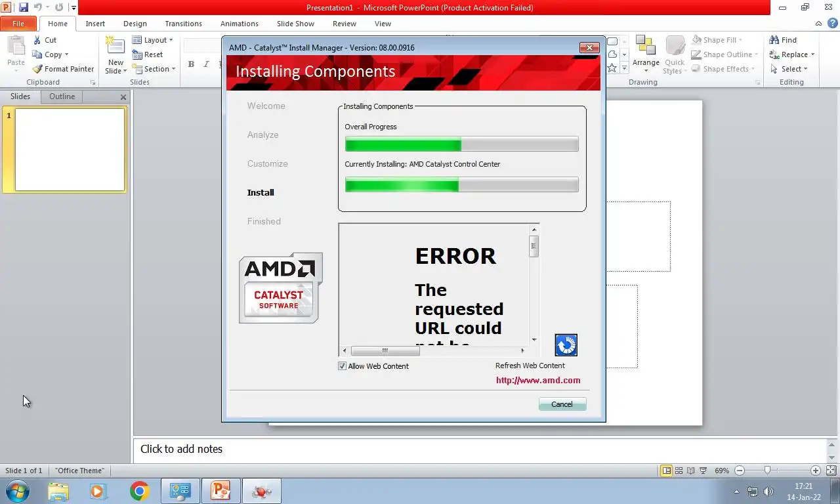Open the Shape Outline dropdown
Screen dimensions: 840x504
pyautogui.click(x=724, y=54)
